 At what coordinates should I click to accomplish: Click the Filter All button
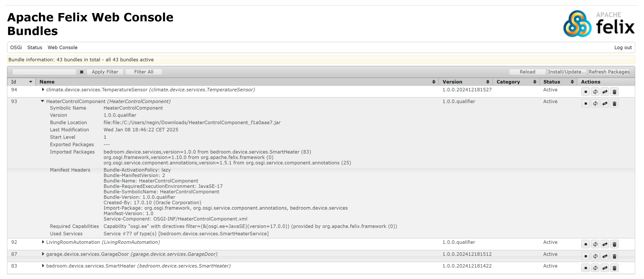(x=144, y=72)
